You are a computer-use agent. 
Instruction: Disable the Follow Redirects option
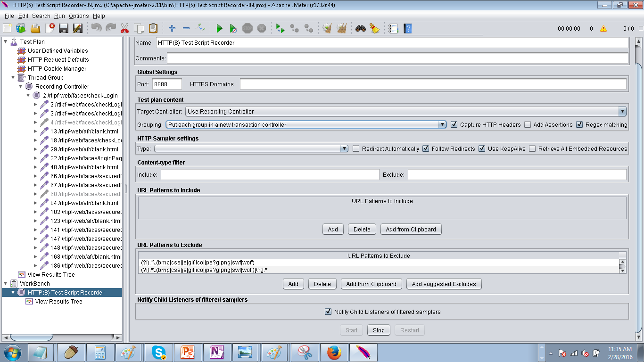pyautogui.click(x=426, y=148)
